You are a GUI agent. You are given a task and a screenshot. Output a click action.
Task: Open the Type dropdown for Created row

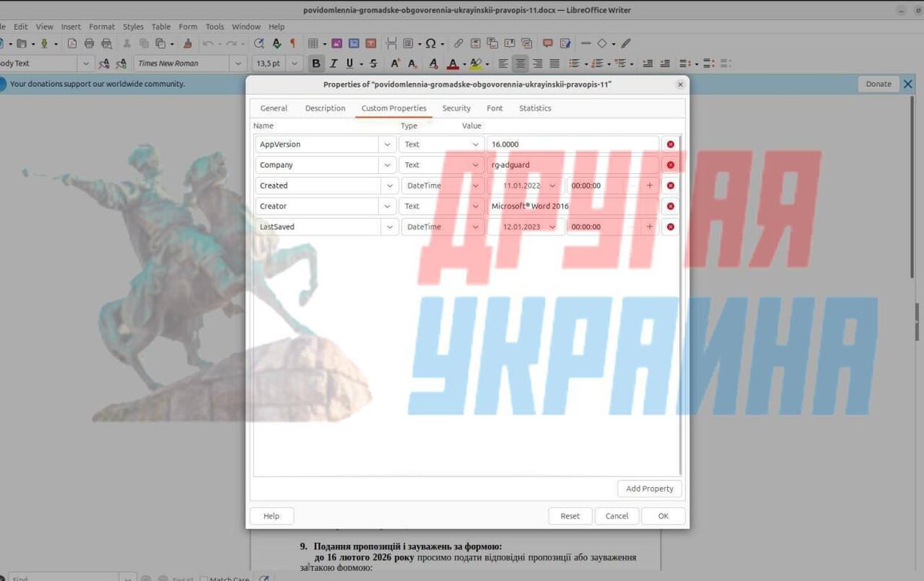point(476,185)
